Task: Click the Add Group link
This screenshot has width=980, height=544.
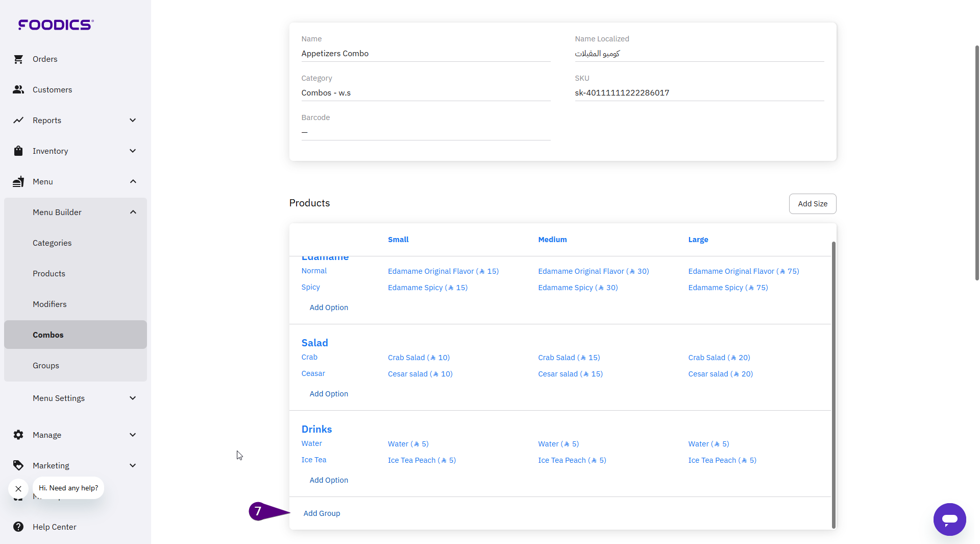Action: pos(322,513)
